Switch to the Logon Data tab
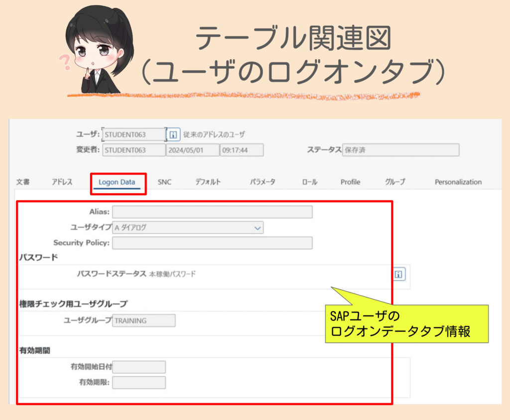The height and width of the screenshot is (420, 510). [x=118, y=182]
